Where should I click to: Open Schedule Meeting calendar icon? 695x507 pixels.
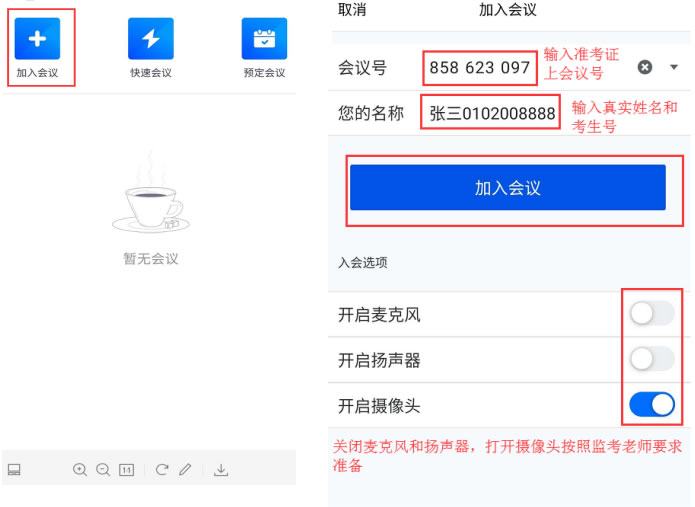click(x=264, y=39)
